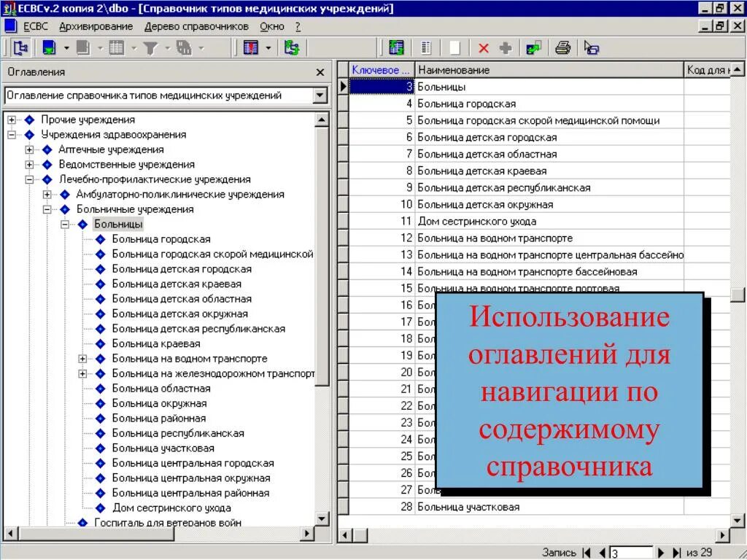Click the blue diamond icon of Больница участковая tree item
The height and width of the screenshot is (560, 747).
[101, 448]
